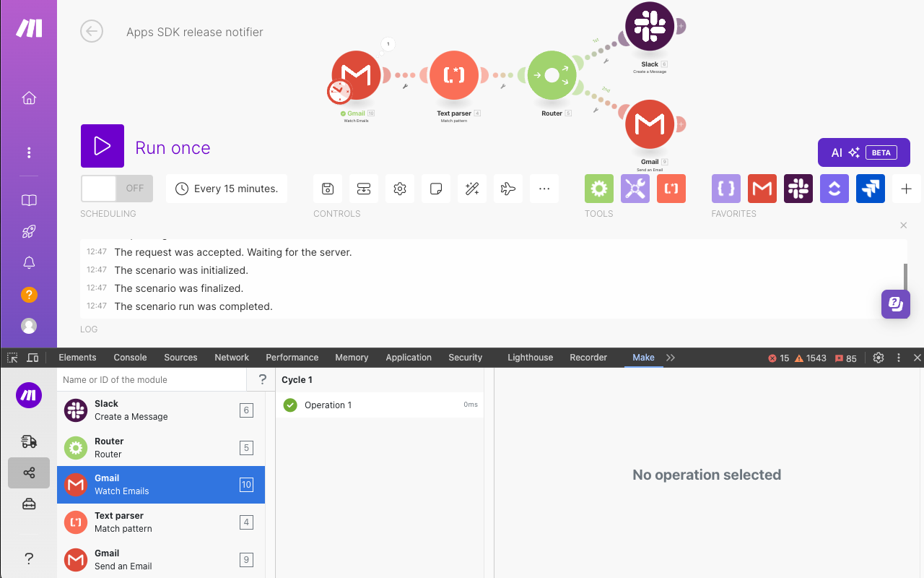This screenshot has height=578, width=924.
Task: Open the scenario inputs control icon
Action: [364, 189]
